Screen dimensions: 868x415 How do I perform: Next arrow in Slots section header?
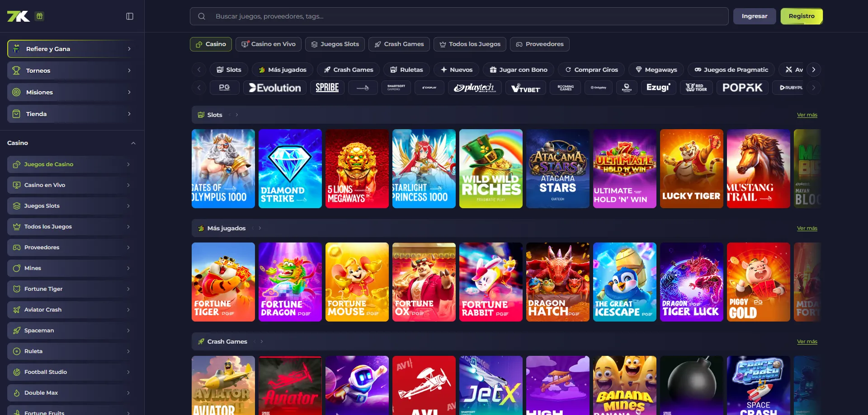237,115
